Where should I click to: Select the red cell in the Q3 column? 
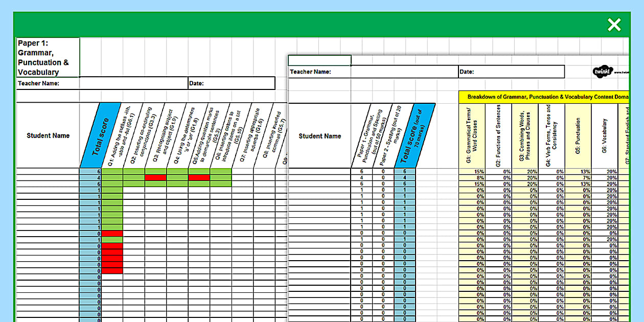coord(155,178)
